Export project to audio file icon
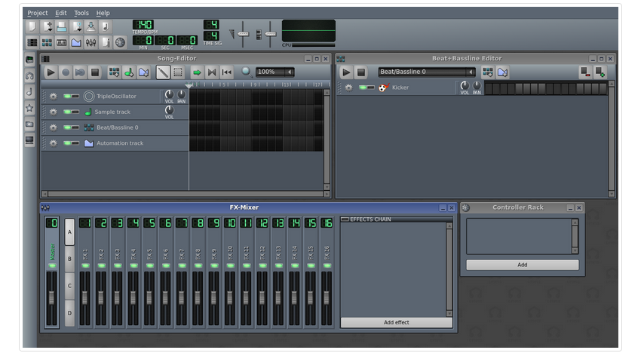The width and height of the screenshot is (644, 353). pos(106,27)
